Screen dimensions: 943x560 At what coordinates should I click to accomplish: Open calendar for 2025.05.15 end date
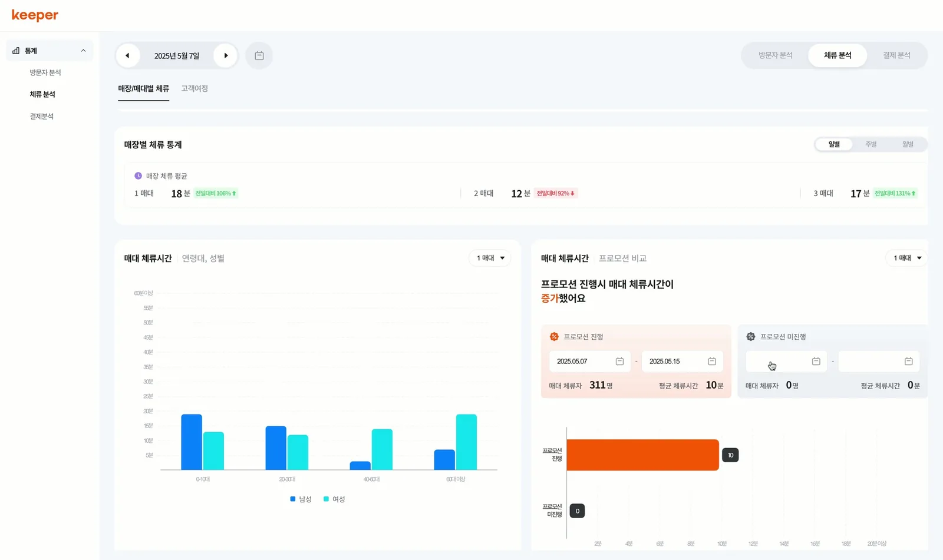click(712, 362)
